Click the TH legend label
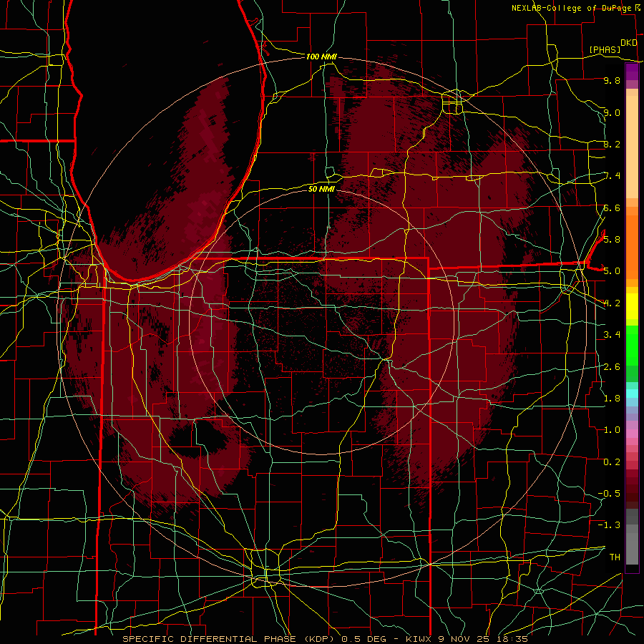 click(615, 557)
